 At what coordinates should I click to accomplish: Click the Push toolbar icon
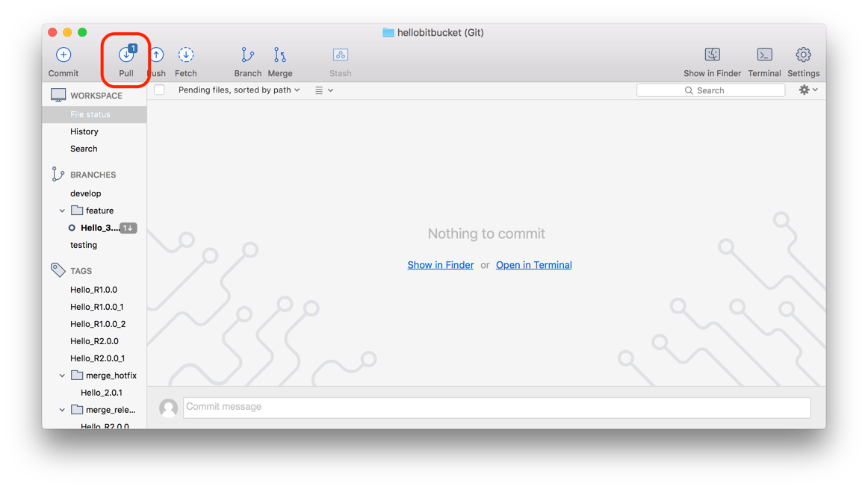coord(157,54)
